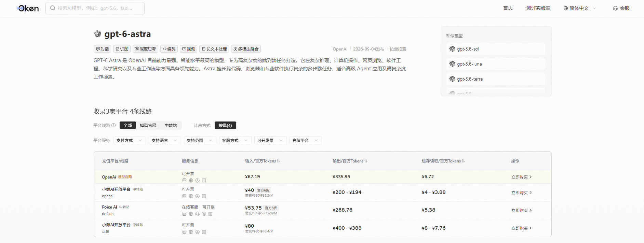644x243 pixels.
Task: Open the 支持语言 dropdown
Action: (165, 140)
